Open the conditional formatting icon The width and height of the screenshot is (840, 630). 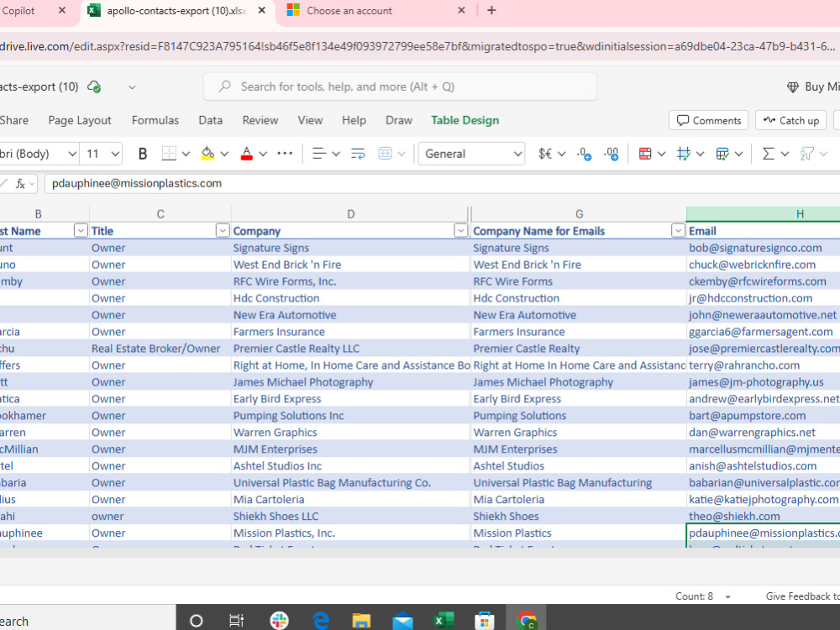click(x=645, y=155)
